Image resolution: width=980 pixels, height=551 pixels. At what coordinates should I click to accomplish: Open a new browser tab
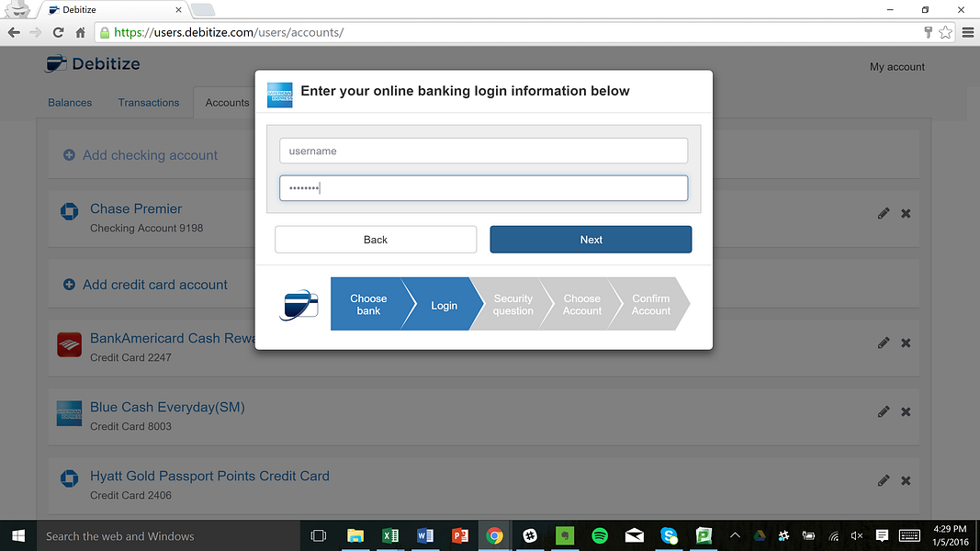point(202,9)
